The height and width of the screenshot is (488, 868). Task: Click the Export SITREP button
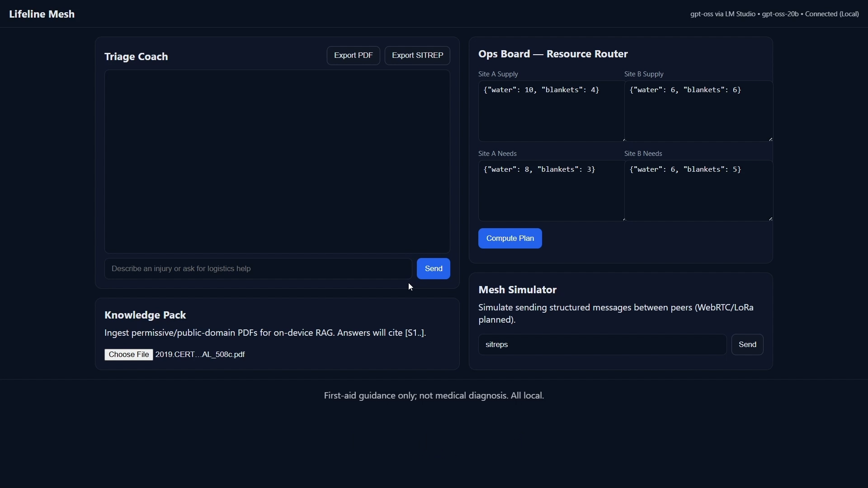417,56
